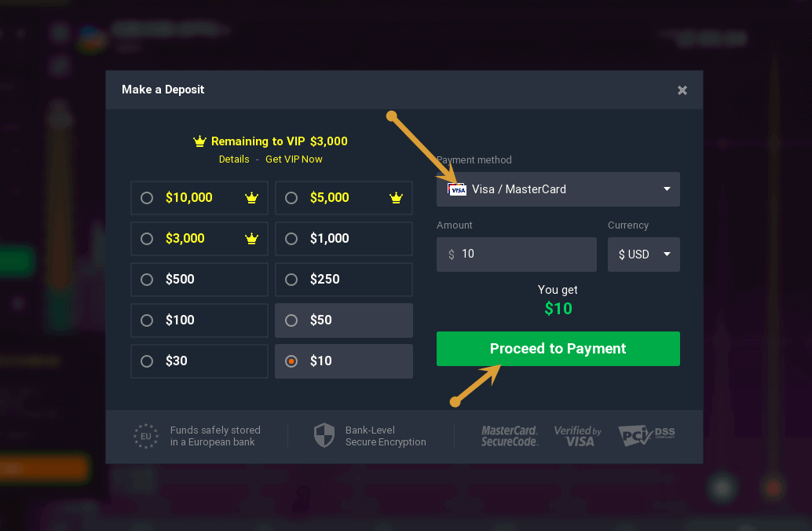The width and height of the screenshot is (812, 531).
Task: Click the PCI DSS compliance logo
Action: (x=646, y=435)
